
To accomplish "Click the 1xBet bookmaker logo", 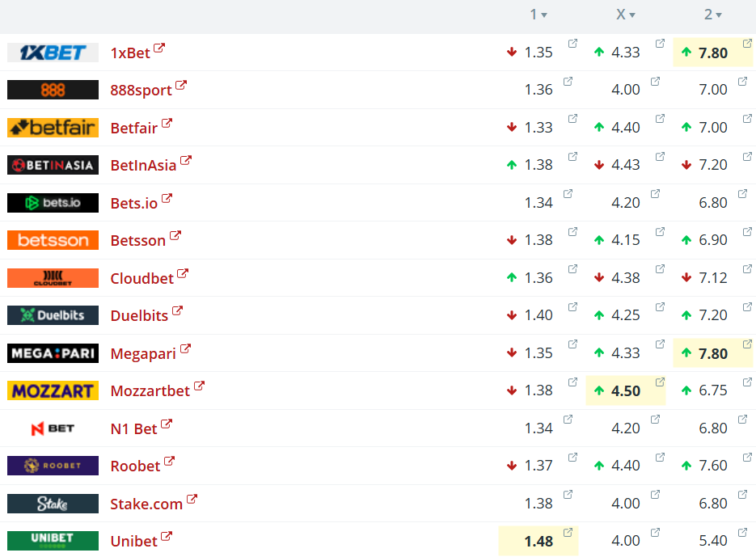I will (53, 53).
